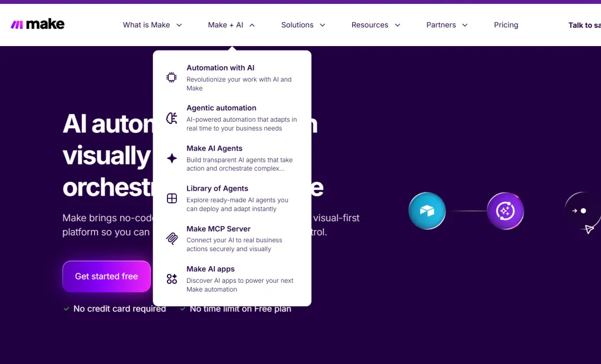Open the Resources menu

(376, 25)
